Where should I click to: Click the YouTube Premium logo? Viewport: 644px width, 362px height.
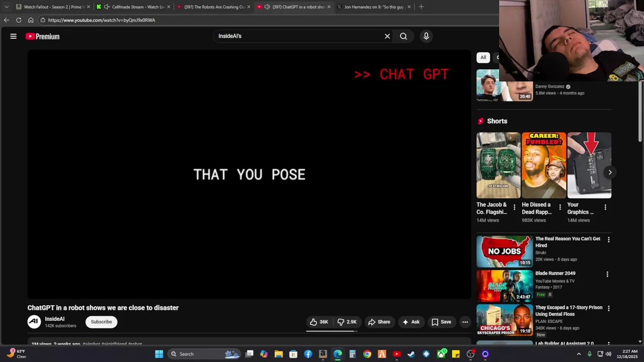pos(43,36)
